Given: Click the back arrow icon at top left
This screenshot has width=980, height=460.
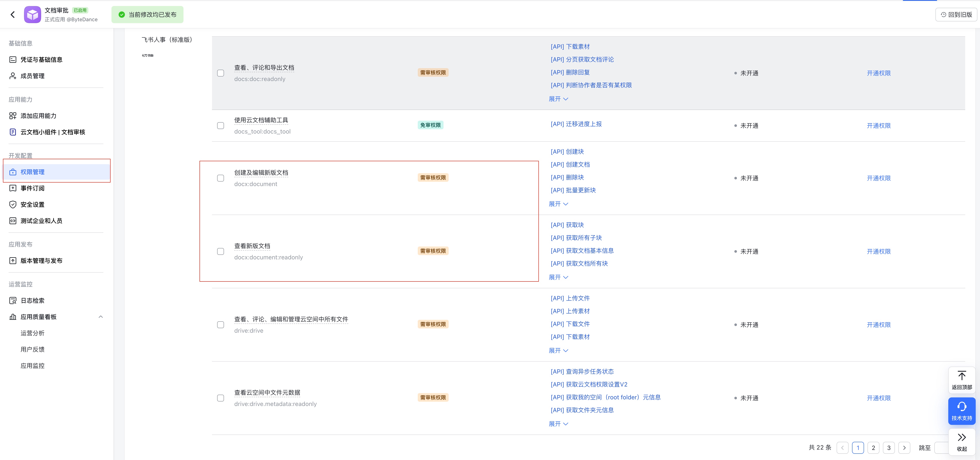Looking at the screenshot, I should pyautogui.click(x=13, y=14).
